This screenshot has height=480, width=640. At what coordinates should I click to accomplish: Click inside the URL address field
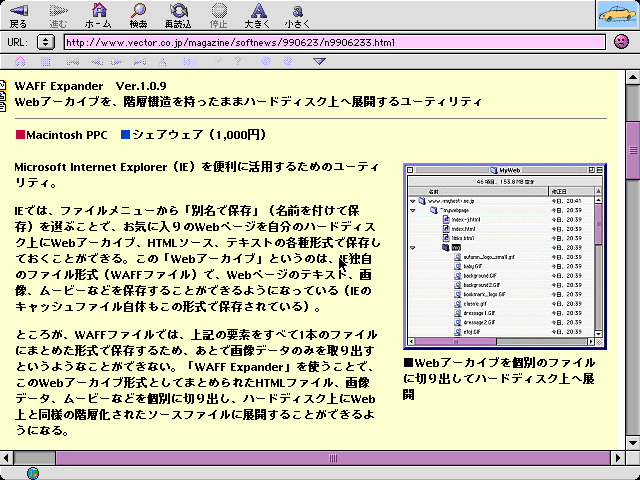[x=334, y=42]
